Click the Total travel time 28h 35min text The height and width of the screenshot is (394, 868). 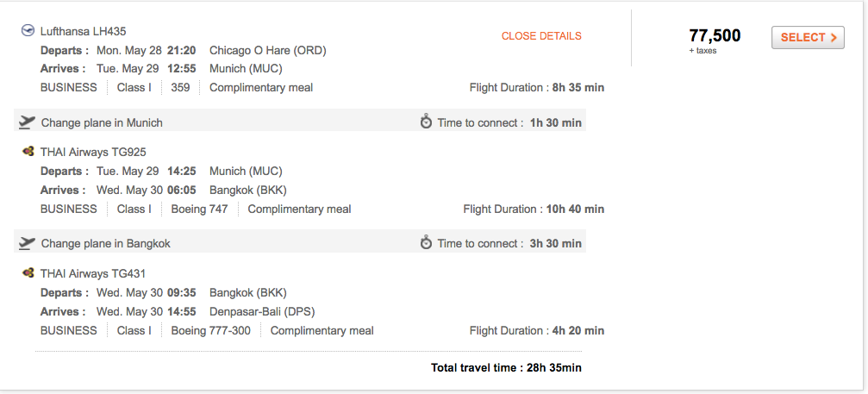click(x=506, y=368)
